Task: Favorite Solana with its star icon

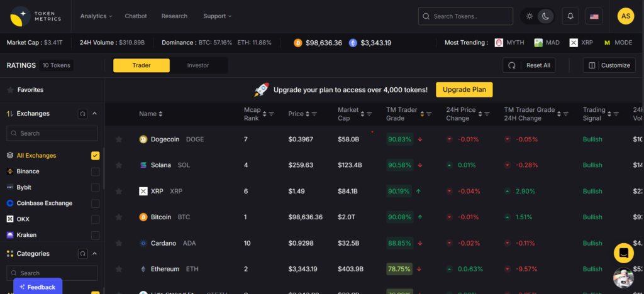Action: [x=119, y=165]
